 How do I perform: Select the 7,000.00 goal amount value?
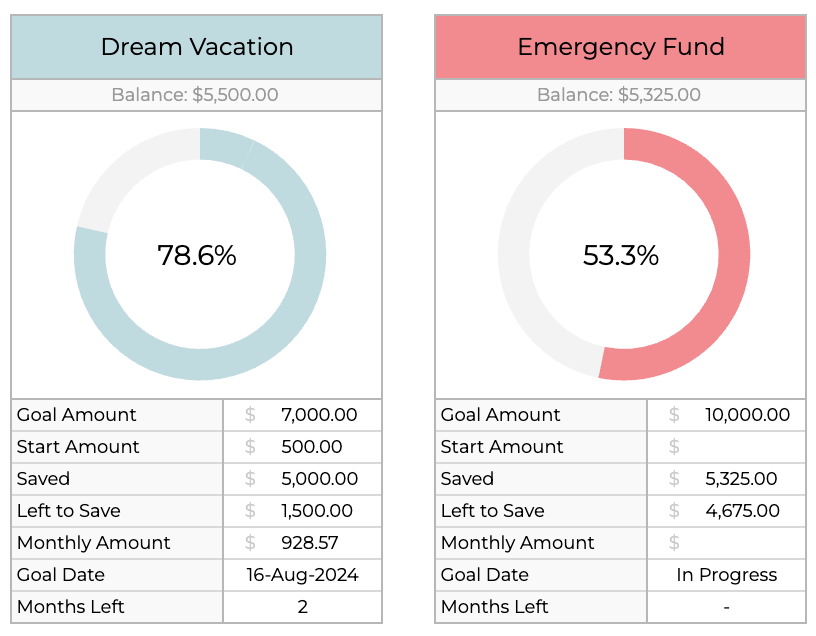[x=319, y=415]
